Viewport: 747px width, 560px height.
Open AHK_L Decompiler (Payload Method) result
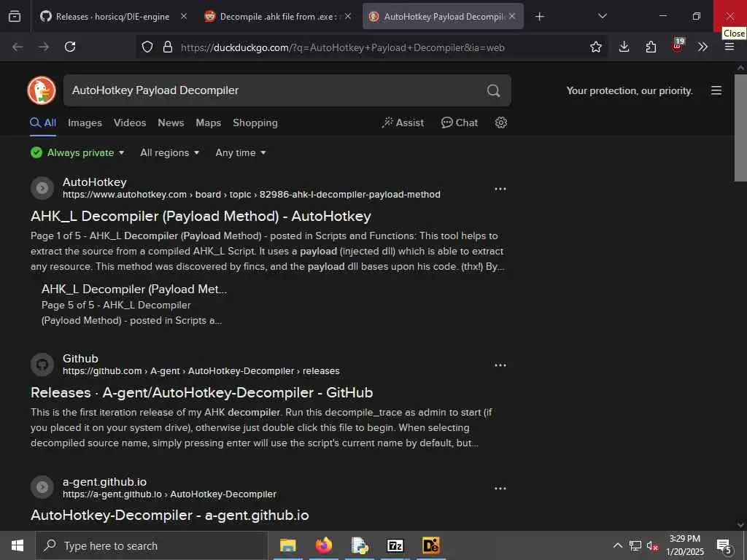(201, 216)
